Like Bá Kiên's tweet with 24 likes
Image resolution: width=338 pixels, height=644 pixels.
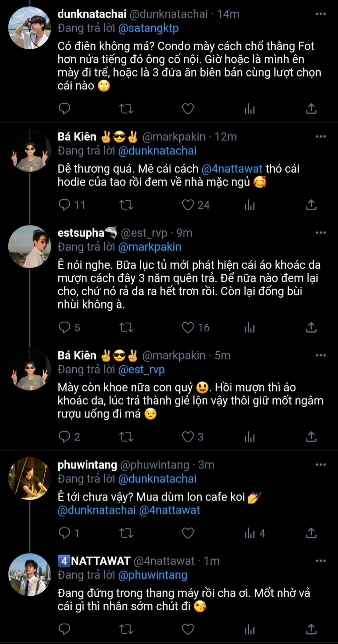point(188,205)
